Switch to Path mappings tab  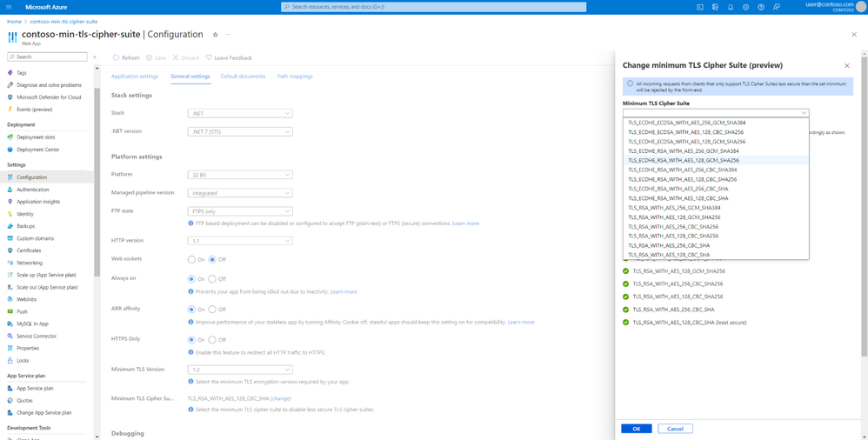pos(295,77)
